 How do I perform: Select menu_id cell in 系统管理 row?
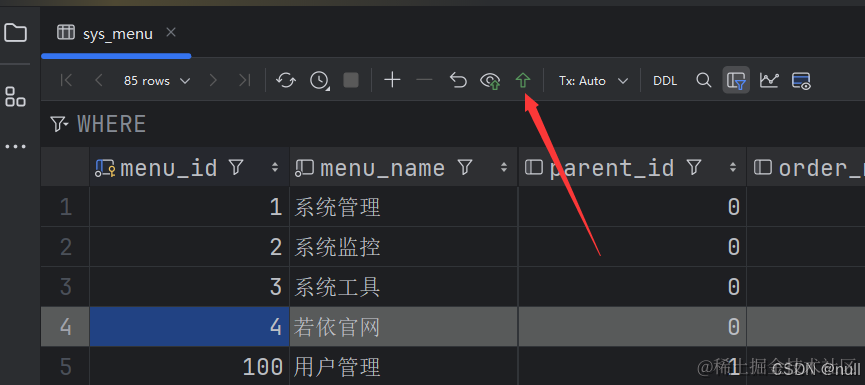coord(189,207)
